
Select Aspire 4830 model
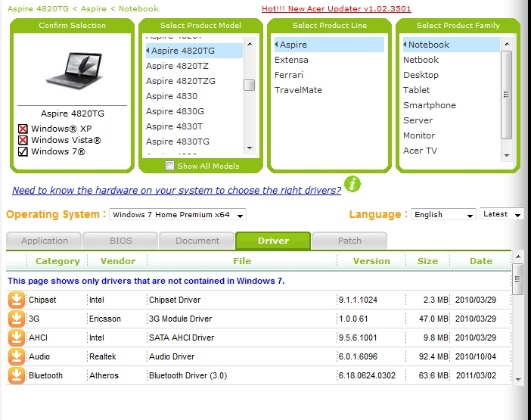(172, 96)
